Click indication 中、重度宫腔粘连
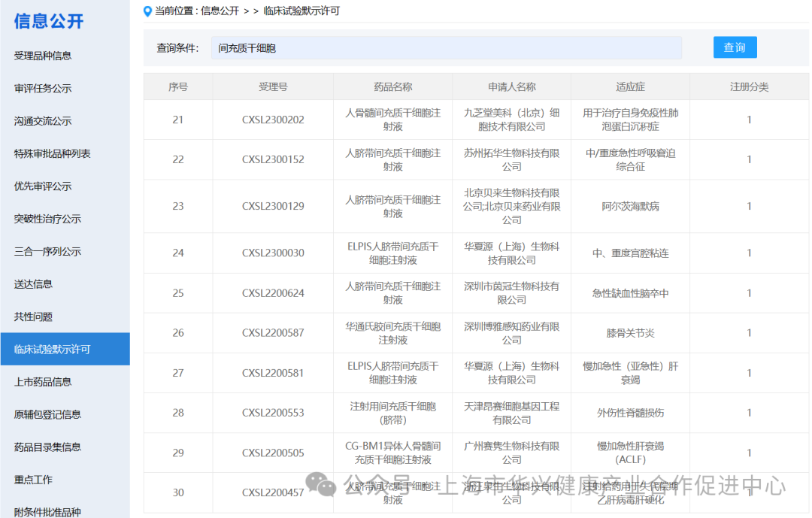Viewport: 812px width, 518px height. [630, 253]
